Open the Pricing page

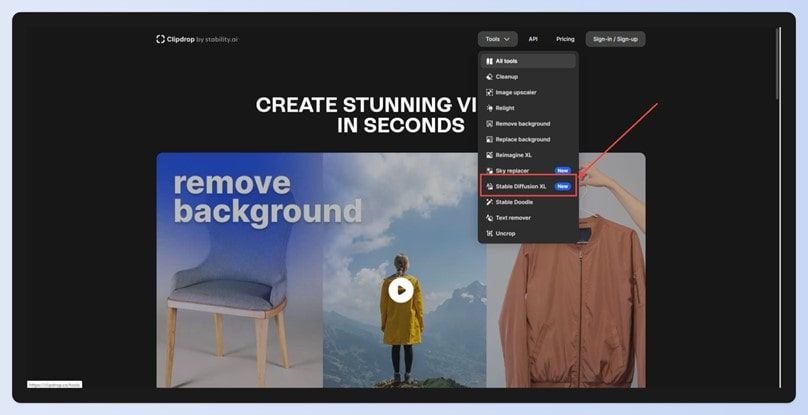tap(565, 39)
